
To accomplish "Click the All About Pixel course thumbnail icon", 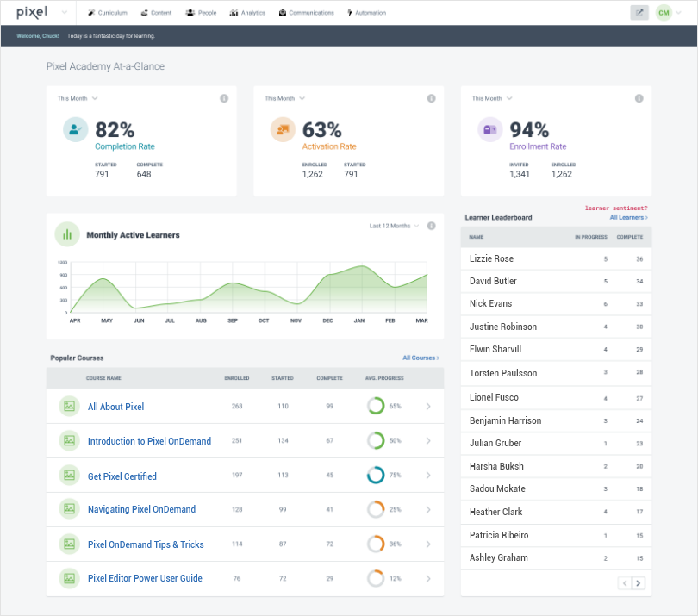I will pyautogui.click(x=69, y=406).
